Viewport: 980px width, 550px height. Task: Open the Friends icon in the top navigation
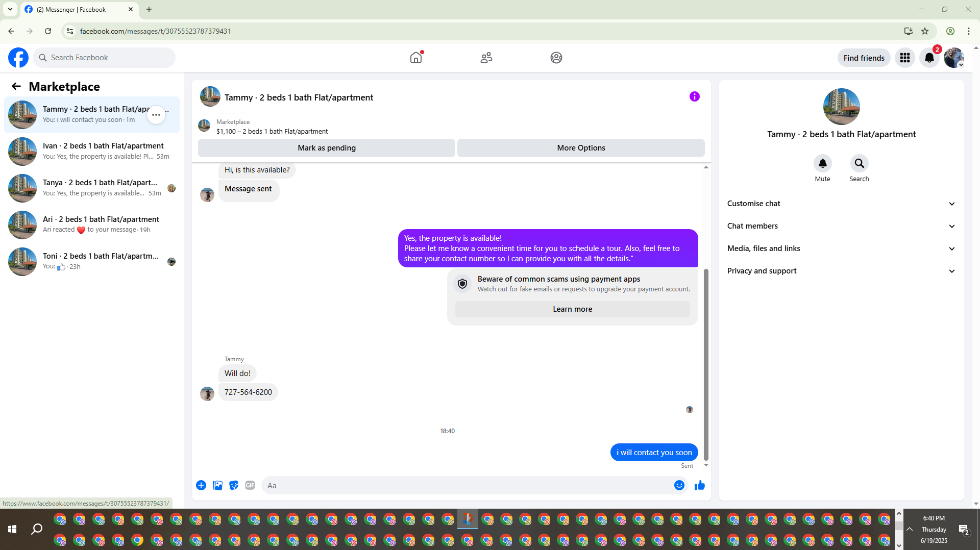[x=486, y=58]
